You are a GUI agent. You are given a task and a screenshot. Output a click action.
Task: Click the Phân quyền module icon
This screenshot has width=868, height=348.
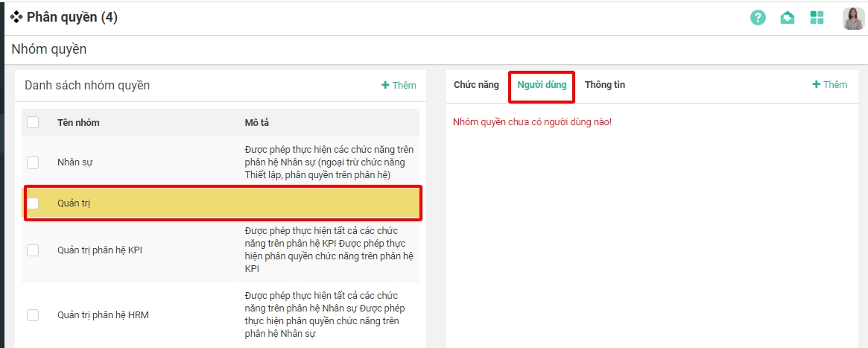tap(16, 17)
